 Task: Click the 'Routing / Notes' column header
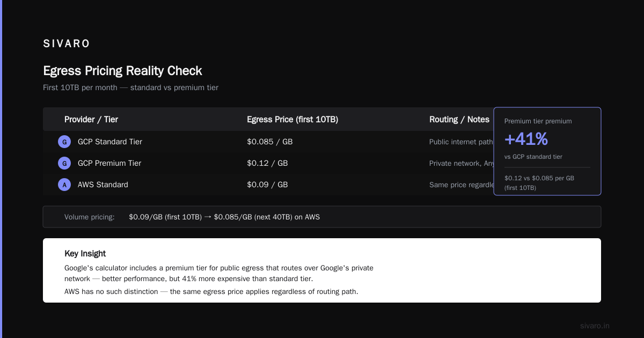459,120
